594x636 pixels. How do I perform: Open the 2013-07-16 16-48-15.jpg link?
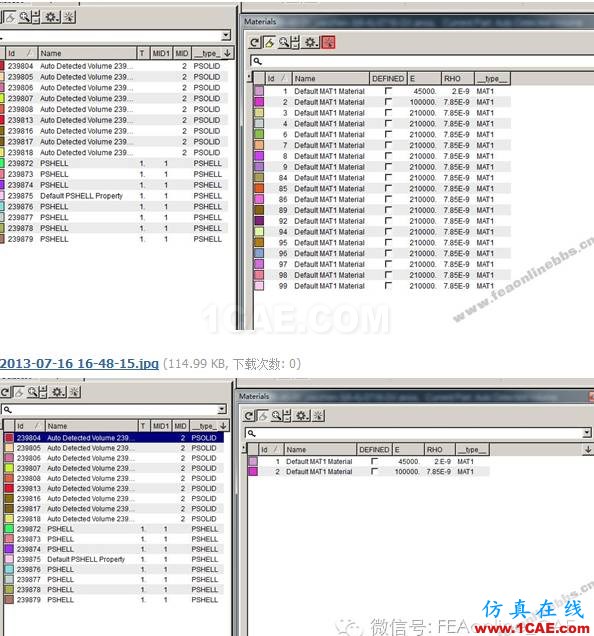79,363
